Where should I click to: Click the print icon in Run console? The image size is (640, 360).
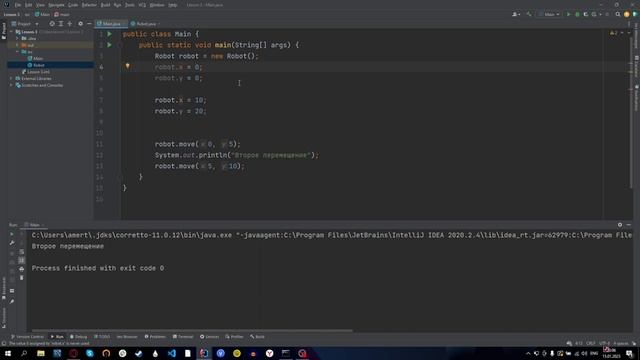point(22,269)
